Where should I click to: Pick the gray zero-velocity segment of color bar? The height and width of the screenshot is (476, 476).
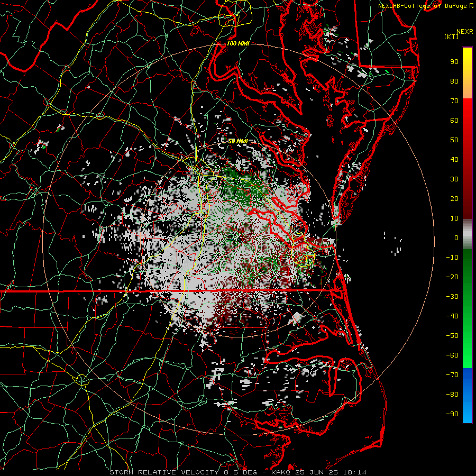467,234
